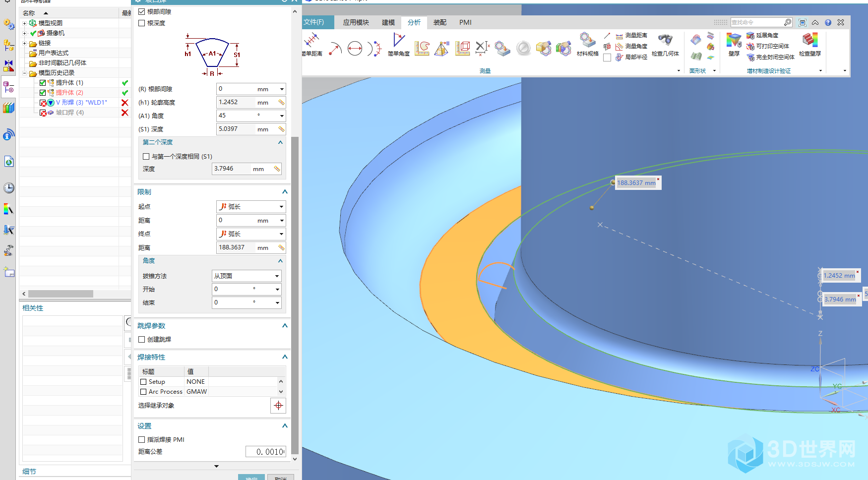The width and height of the screenshot is (868, 480).
Task: Open the 材料规格 tool
Action: (x=588, y=45)
